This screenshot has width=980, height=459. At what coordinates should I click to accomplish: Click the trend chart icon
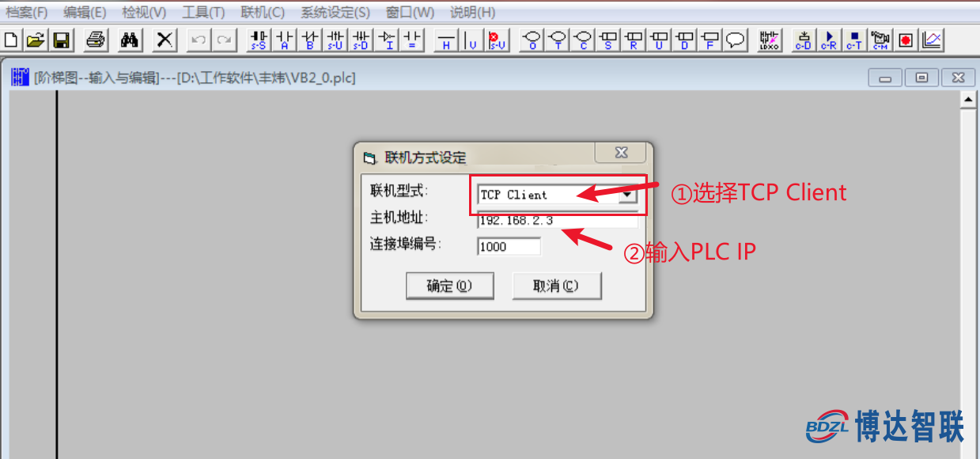click(x=932, y=40)
